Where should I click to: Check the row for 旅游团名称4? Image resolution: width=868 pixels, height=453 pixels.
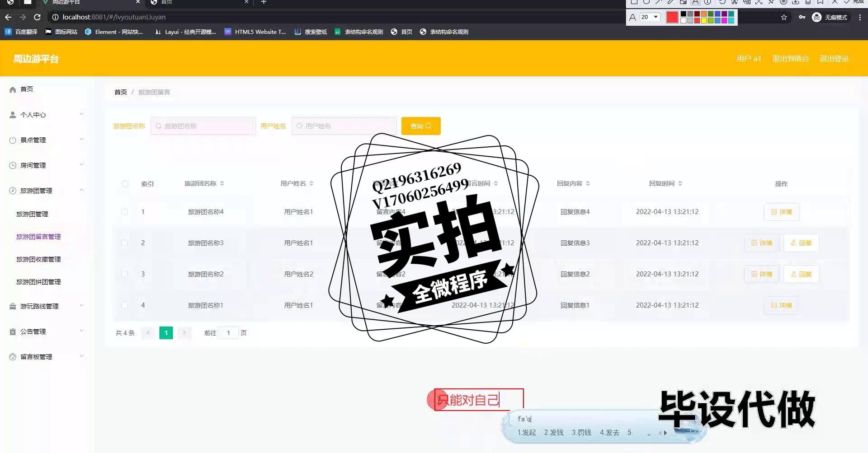coord(124,212)
